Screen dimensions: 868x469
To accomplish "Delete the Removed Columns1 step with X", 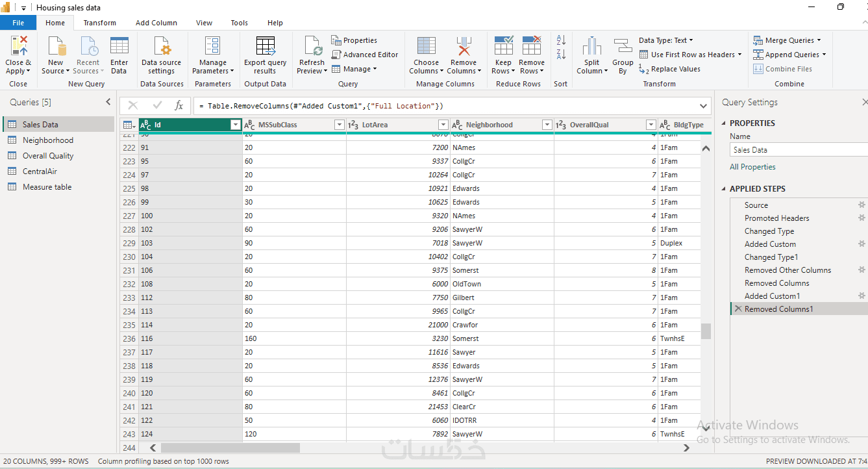I will (x=738, y=309).
